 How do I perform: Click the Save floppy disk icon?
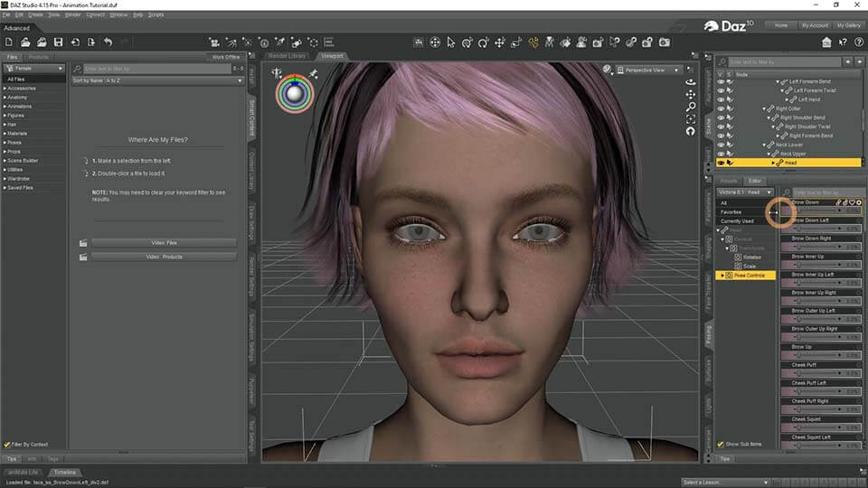(58, 42)
